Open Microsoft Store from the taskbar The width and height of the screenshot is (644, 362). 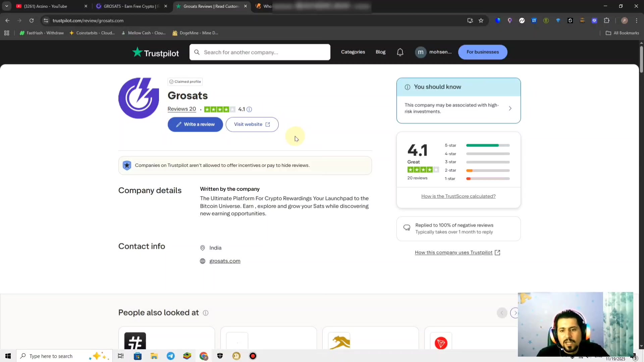138,356
